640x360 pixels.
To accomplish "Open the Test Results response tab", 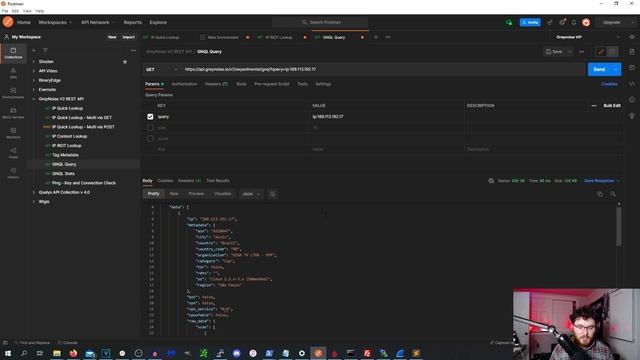I will [218, 181].
